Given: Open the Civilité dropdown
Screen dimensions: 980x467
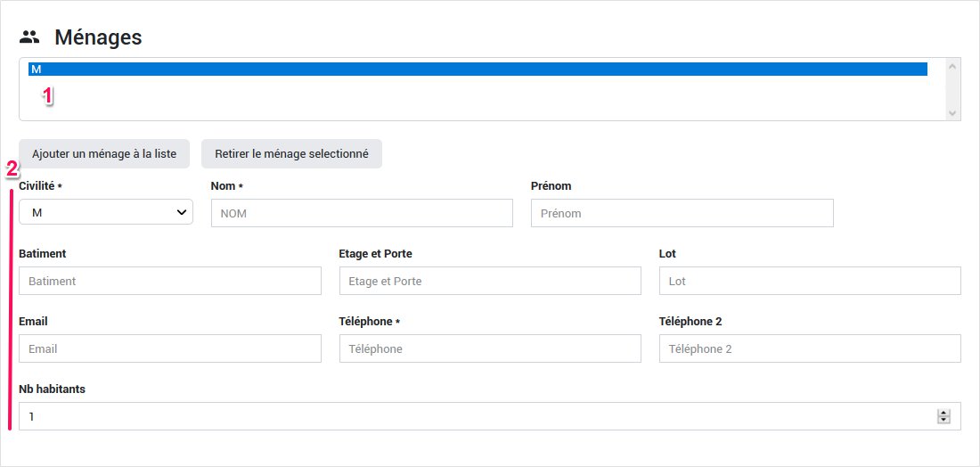Looking at the screenshot, I should (x=106, y=212).
